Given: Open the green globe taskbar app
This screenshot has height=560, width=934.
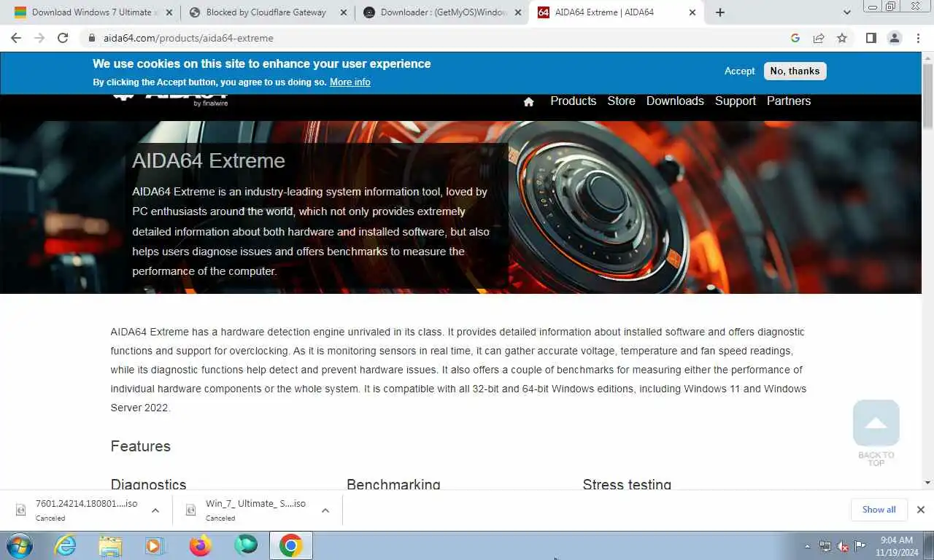Looking at the screenshot, I should point(246,545).
